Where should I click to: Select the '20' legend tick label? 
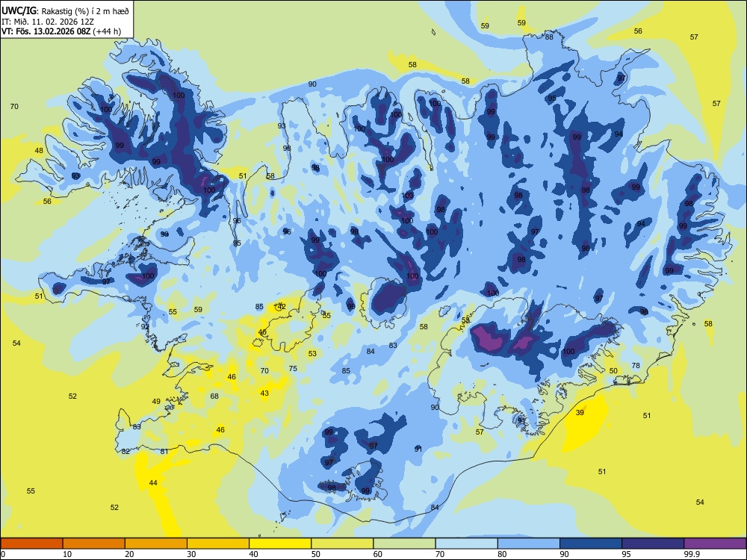[129, 554]
